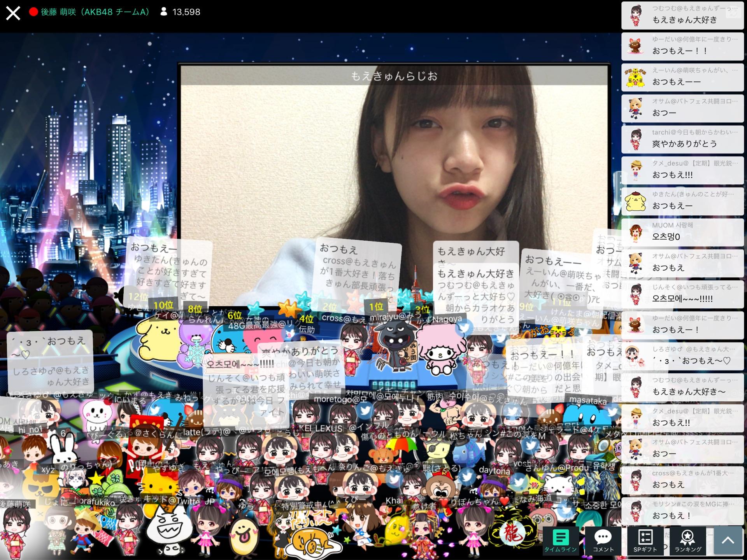
Task: Open the おつもえ speech bubble from cross on stage
Action: pyautogui.click(x=357, y=271)
